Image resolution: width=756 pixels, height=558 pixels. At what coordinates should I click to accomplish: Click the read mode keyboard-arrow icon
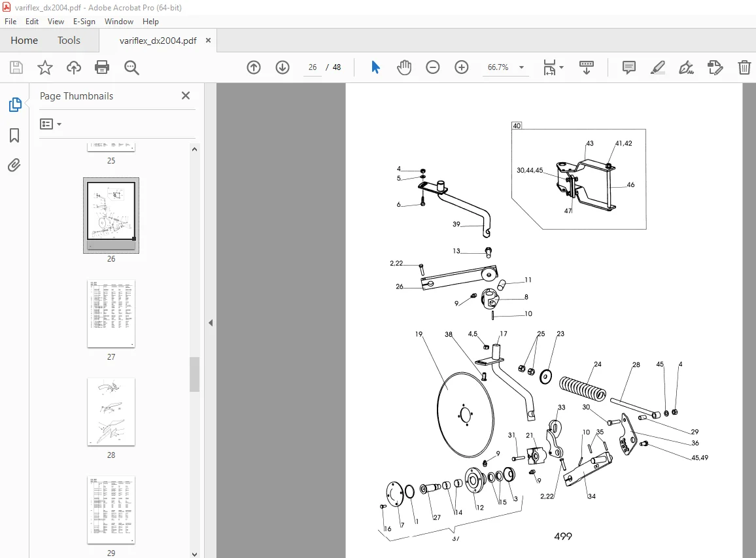pos(586,67)
